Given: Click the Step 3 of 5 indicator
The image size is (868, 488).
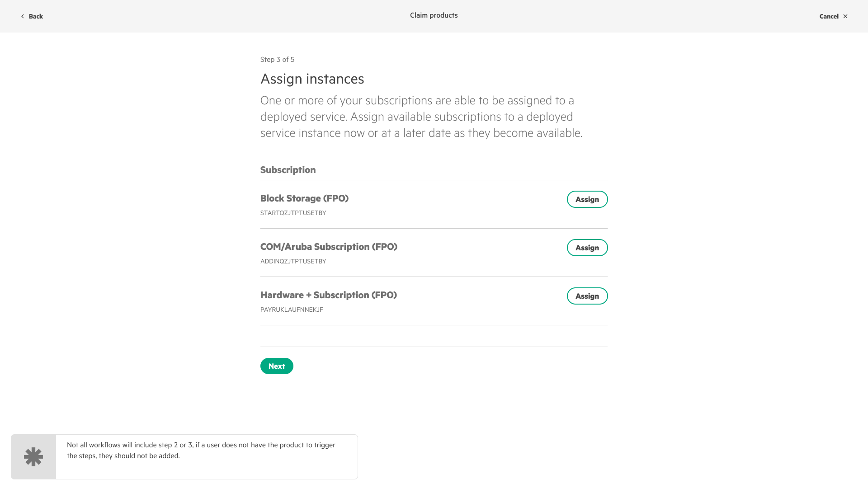Looking at the screenshot, I should 277,60.
